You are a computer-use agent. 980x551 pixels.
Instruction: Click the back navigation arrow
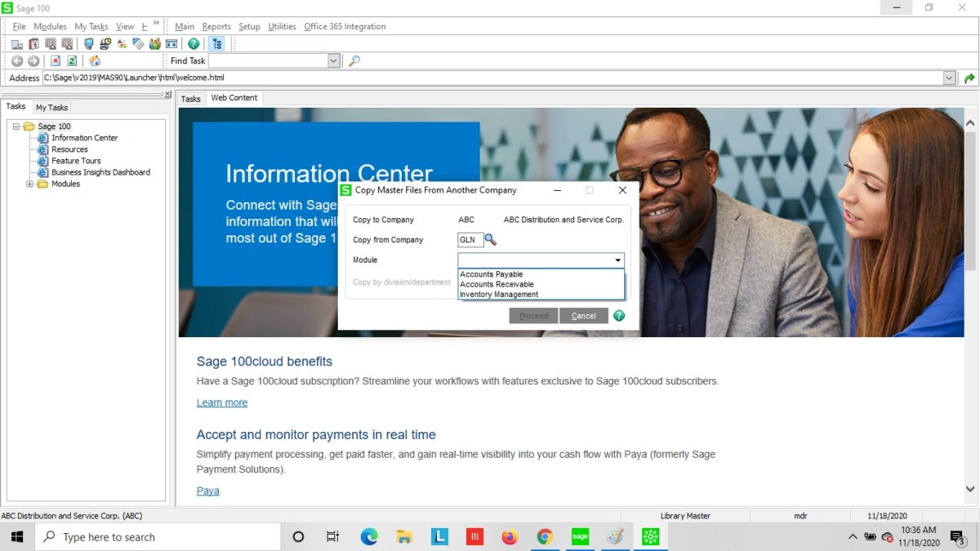coord(17,60)
